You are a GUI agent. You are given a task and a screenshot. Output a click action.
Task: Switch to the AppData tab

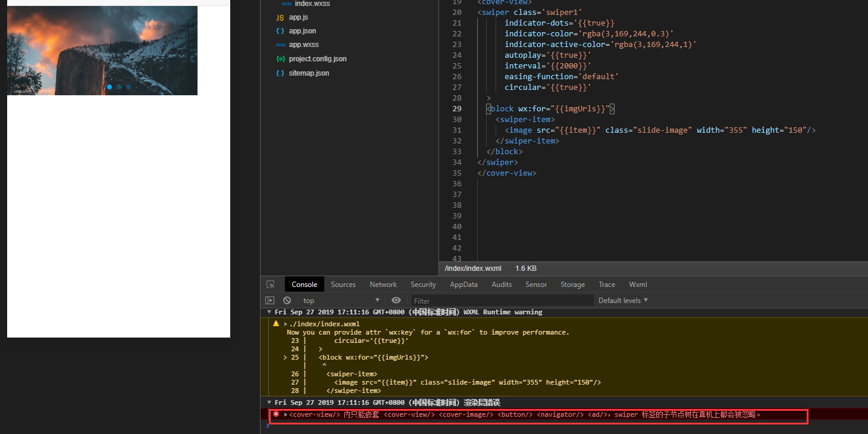tap(463, 285)
